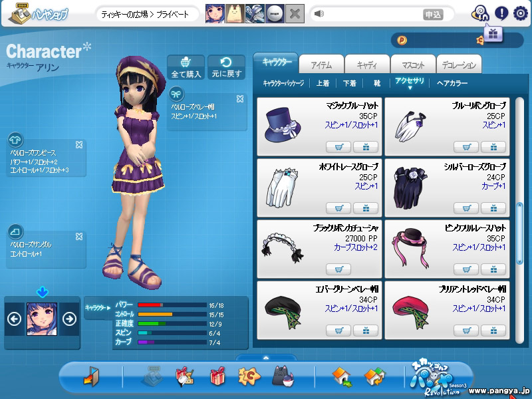Expand the キャラクター stats selector
Image resolution: width=532 pixels, height=399 pixels.
pos(98,308)
